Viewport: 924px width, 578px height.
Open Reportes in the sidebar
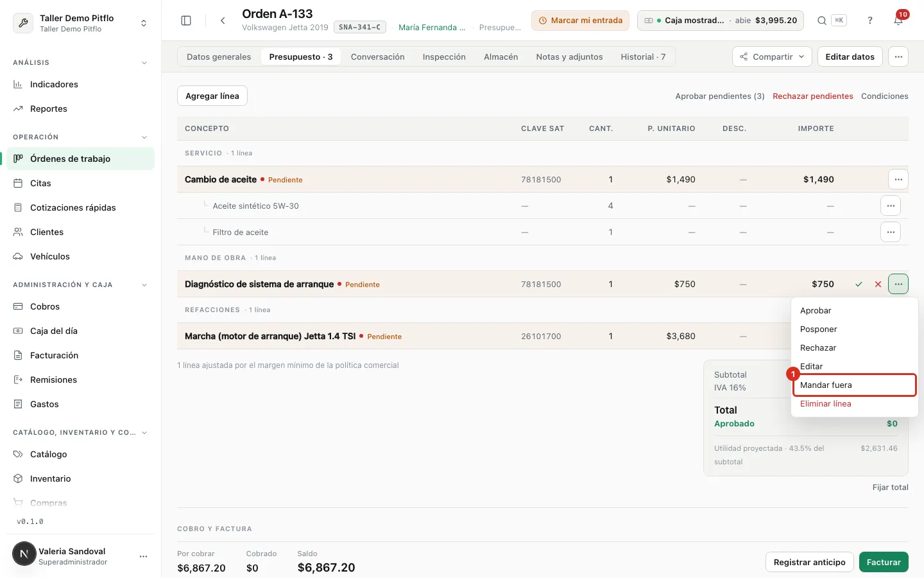80,109
